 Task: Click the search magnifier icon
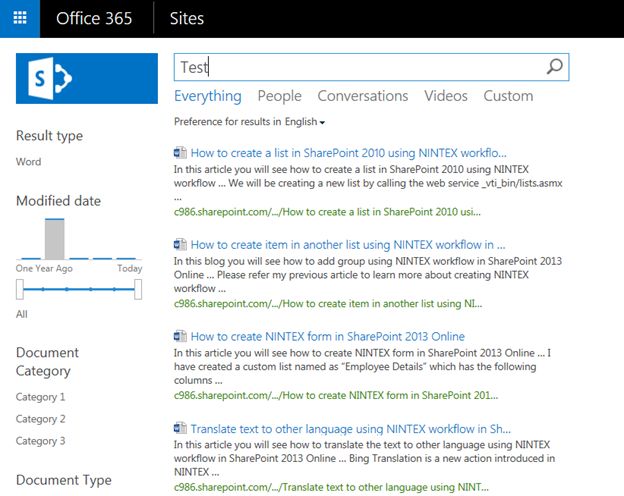(555, 67)
